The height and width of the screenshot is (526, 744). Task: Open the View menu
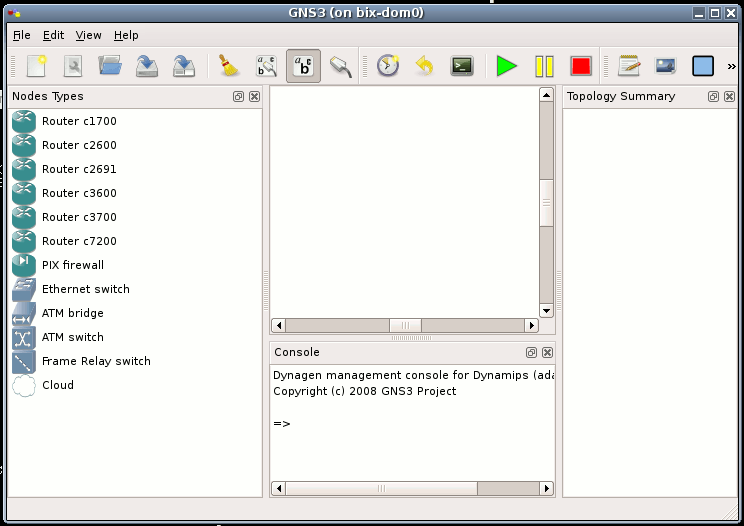(88, 35)
